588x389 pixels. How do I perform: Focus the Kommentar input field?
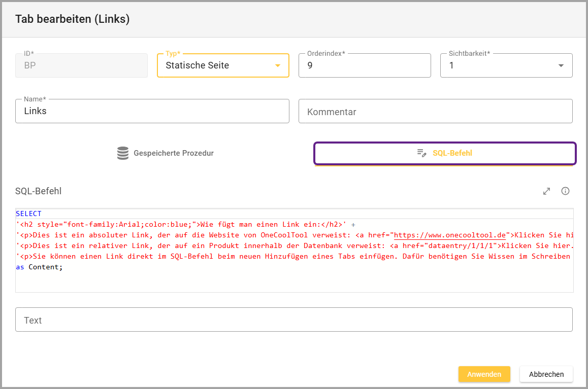click(435, 112)
